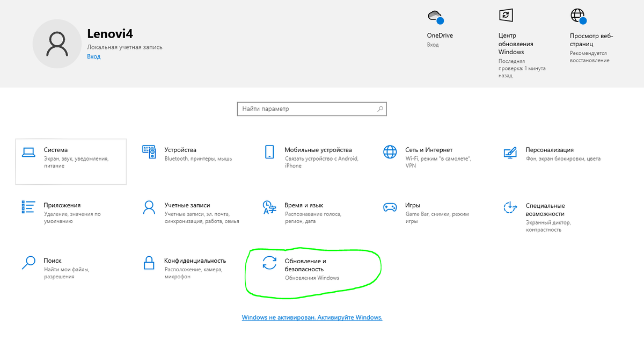Viewport: 644px width, 361px height.
Task: Select the Сеть и Интернет title
Action: (429, 150)
